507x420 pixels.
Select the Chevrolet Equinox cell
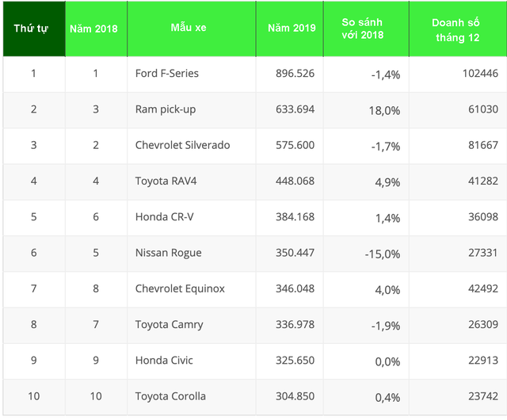pyautogui.click(x=180, y=288)
